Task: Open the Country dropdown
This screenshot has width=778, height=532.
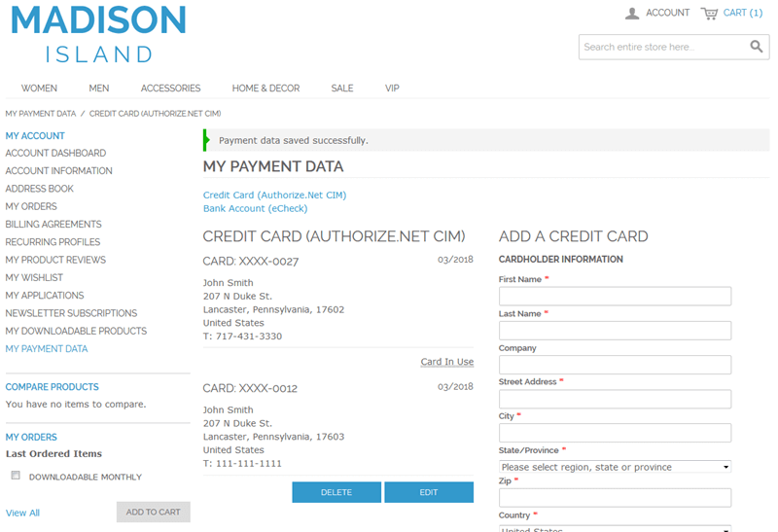Action: pyautogui.click(x=615, y=529)
